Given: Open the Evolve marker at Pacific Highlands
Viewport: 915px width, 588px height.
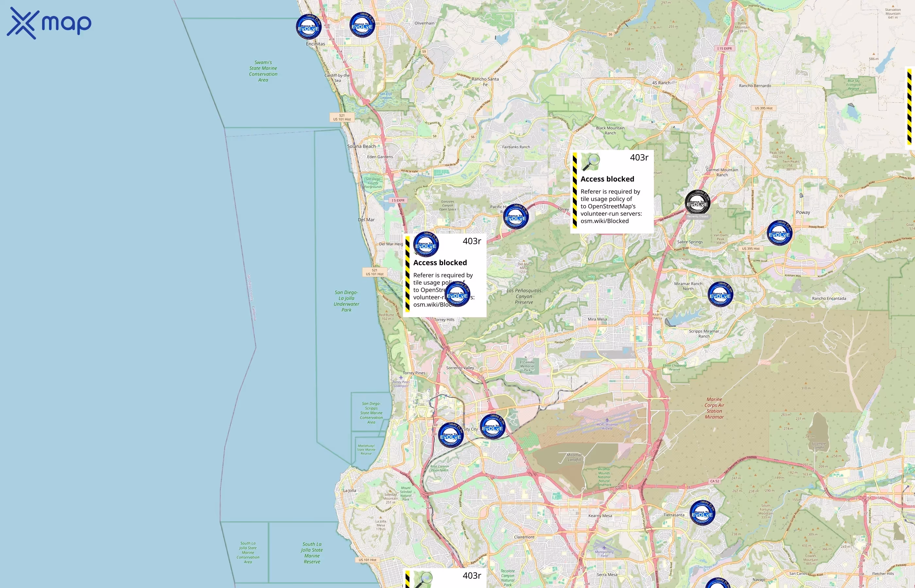Looking at the screenshot, I should pos(516,217).
